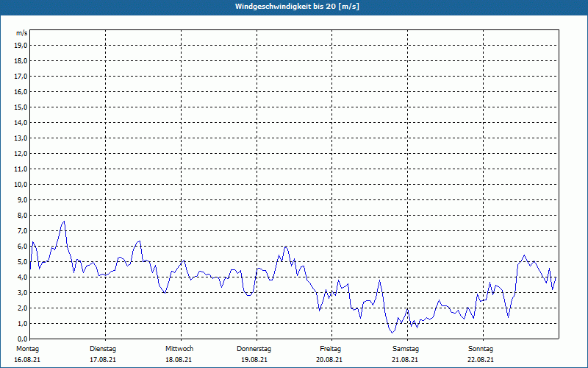Select the '19,0' y-axis value
Image resolution: width=588 pixels, height=368 pixels.
(21, 46)
